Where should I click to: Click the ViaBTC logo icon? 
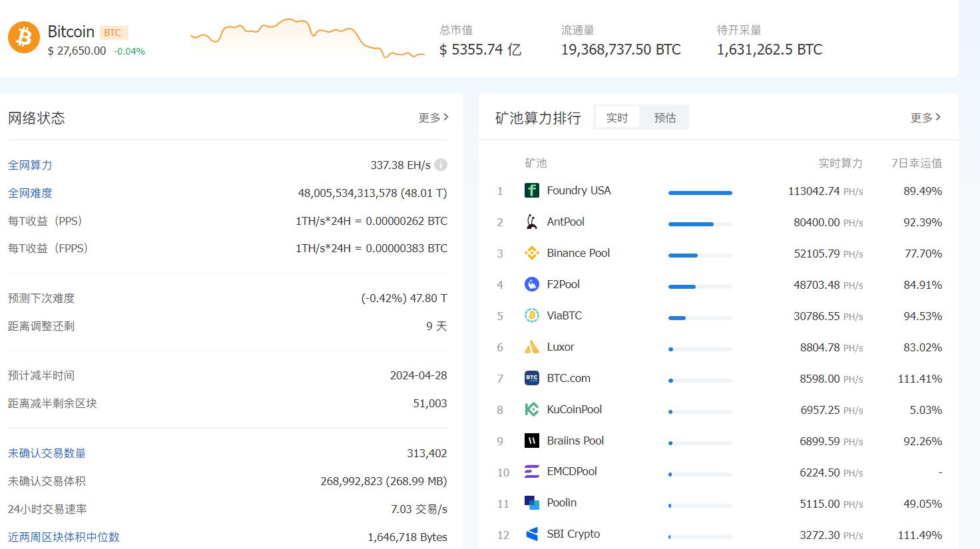pos(531,316)
